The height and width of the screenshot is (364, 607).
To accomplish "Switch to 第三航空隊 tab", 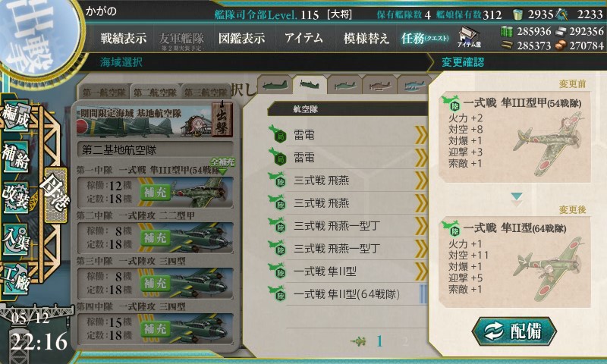I will (x=206, y=93).
